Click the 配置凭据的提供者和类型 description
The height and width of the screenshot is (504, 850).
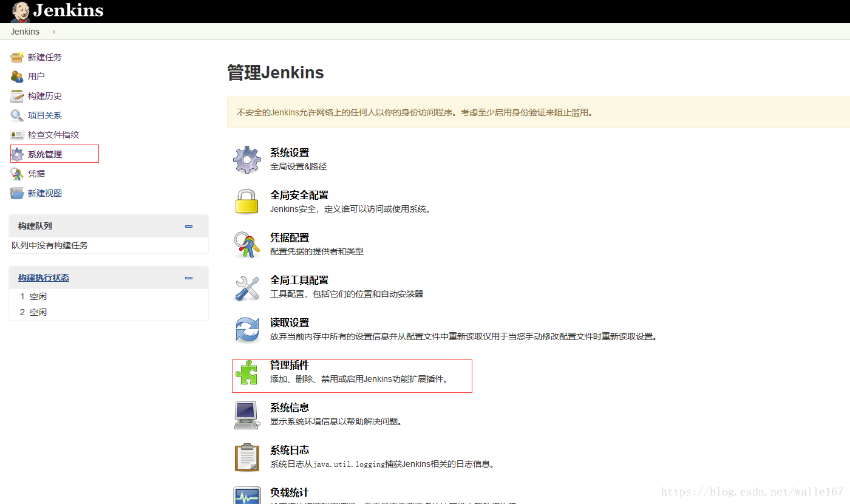[x=317, y=251]
